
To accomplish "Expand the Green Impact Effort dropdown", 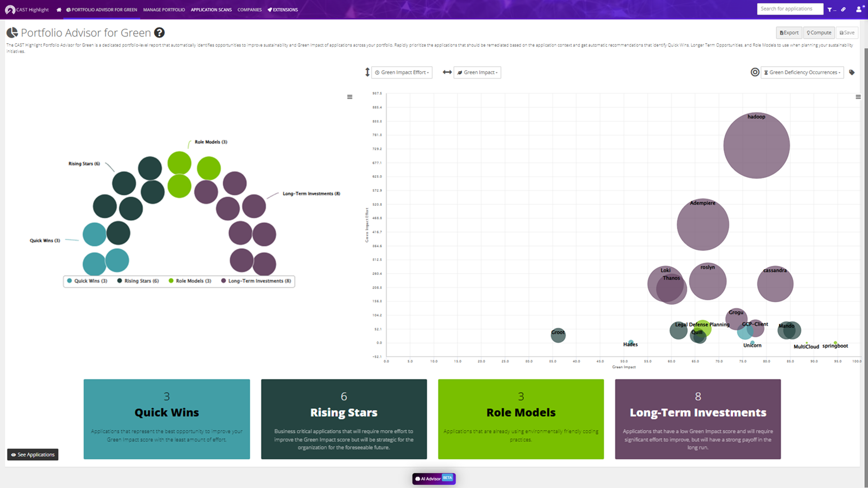I will pyautogui.click(x=402, y=73).
